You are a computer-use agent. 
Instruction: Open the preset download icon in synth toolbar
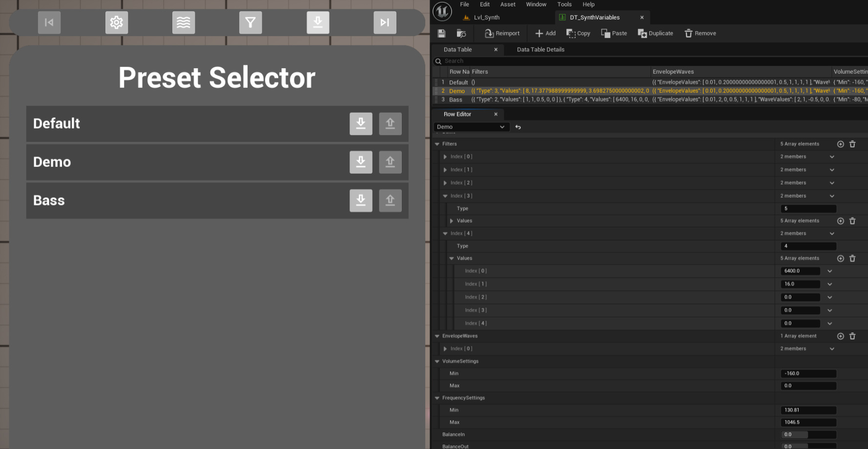point(318,22)
